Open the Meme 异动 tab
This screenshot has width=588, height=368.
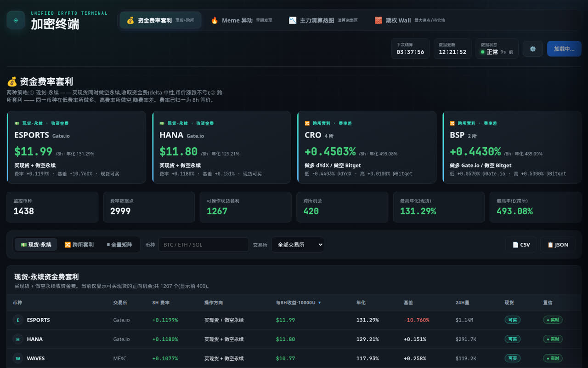coord(241,20)
